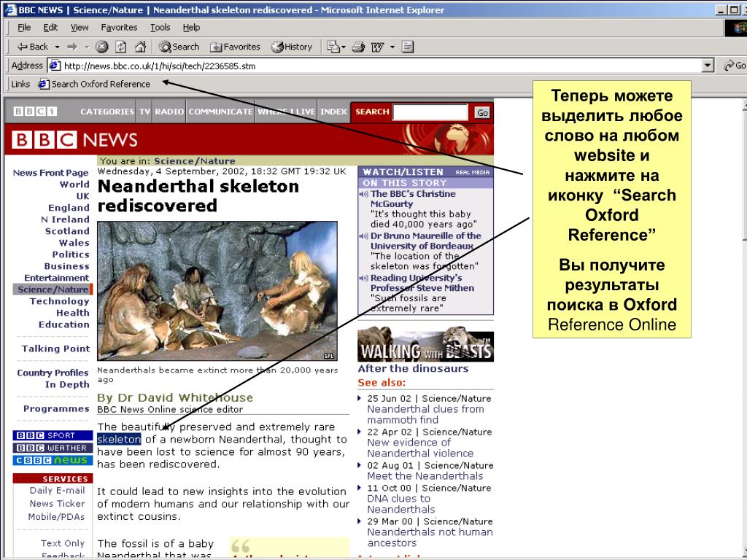Click the Edit with Word icon
Image resolution: width=747 pixels, height=560 pixels.
point(377,47)
